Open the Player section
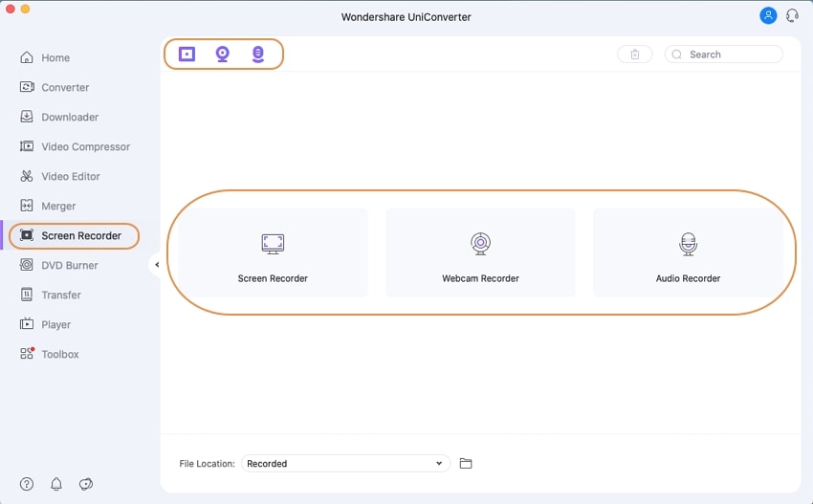Image resolution: width=813 pixels, height=504 pixels. click(x=45, y=324)
